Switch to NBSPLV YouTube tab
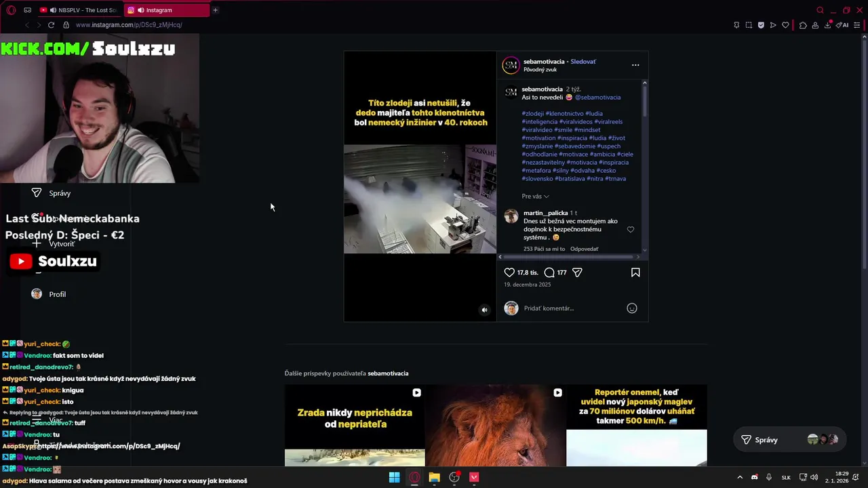 click(79, 10)
